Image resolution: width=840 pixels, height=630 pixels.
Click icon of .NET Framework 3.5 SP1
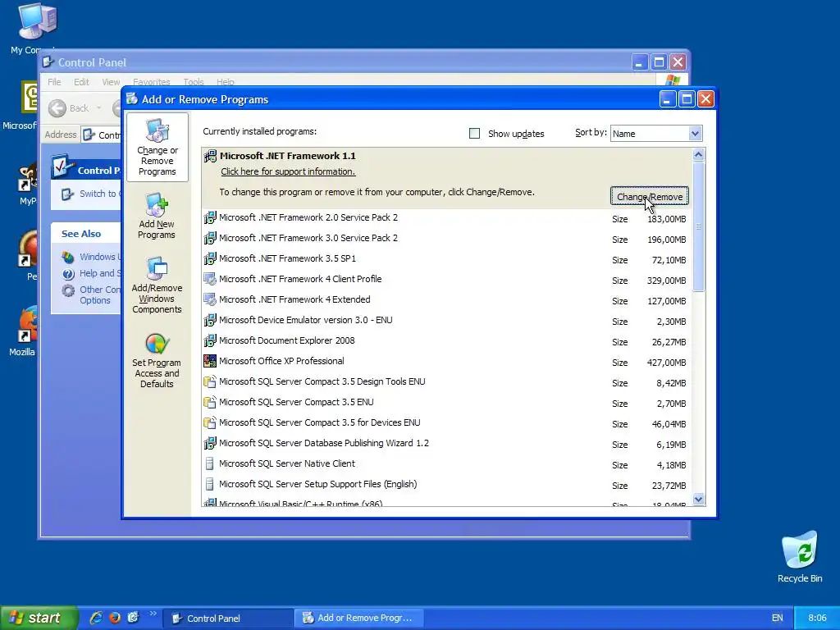coord(210,258)
